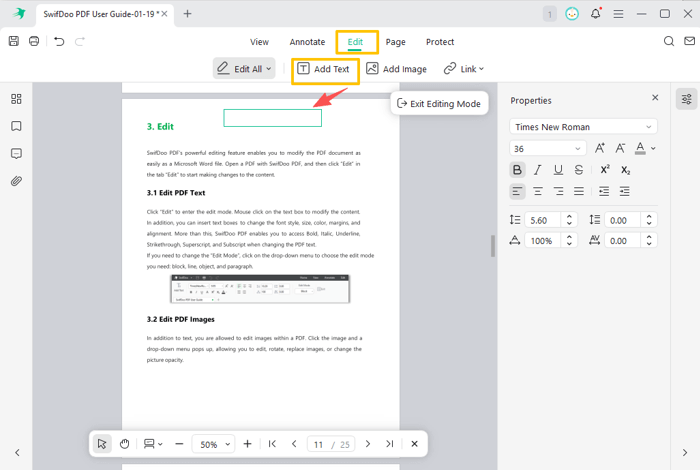The image size is (700, 470).
Task: Switch to the View tab
Action: click(x=259, y=42)
